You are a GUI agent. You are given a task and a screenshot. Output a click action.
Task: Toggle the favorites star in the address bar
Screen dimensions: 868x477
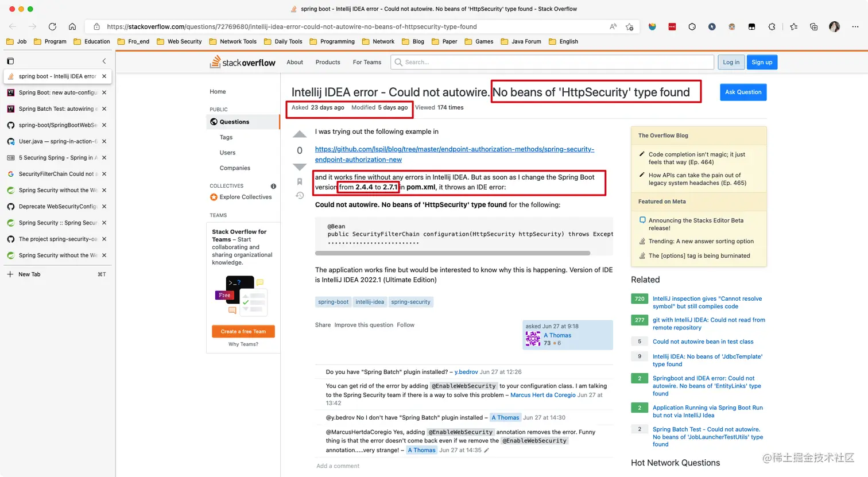[x=630, y=26]
